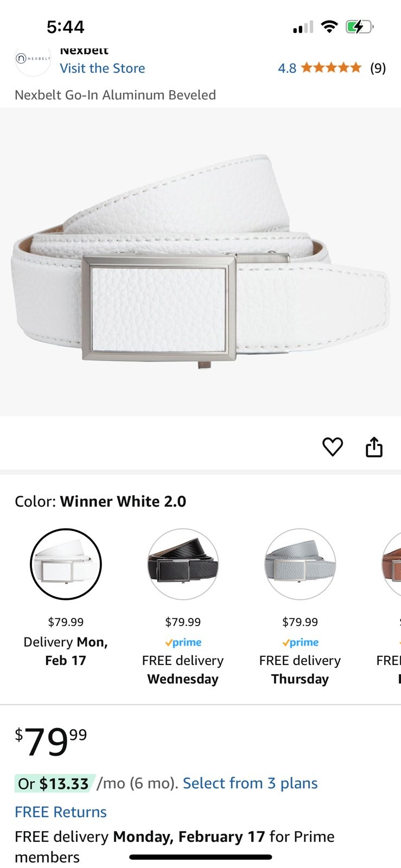Enlarge the white belt product image
The height and width of the screenshot is (868, 401).
point(200,262)
